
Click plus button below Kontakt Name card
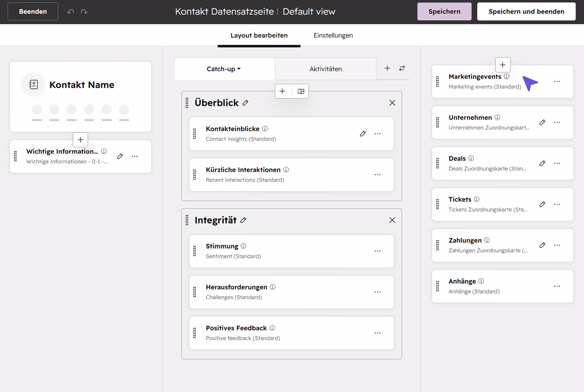pyautogui.click(x=81, y=140)
